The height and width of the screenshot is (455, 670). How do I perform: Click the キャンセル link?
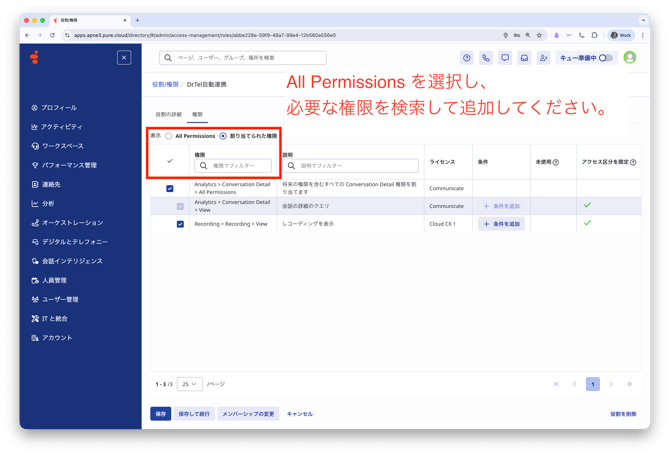[300, 414]
